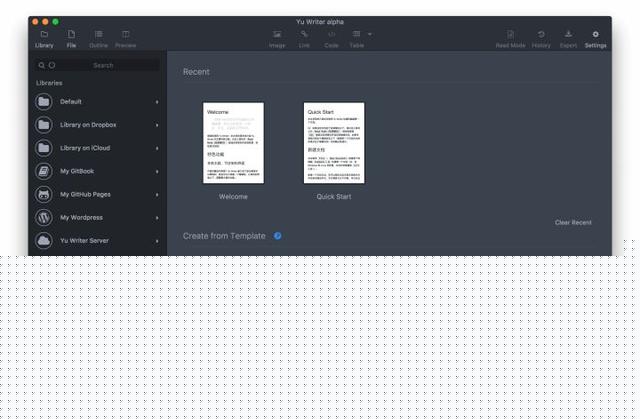Select the My GitHub Pages icon
This screenshot has width=640, height=419.
coord(44,195)
